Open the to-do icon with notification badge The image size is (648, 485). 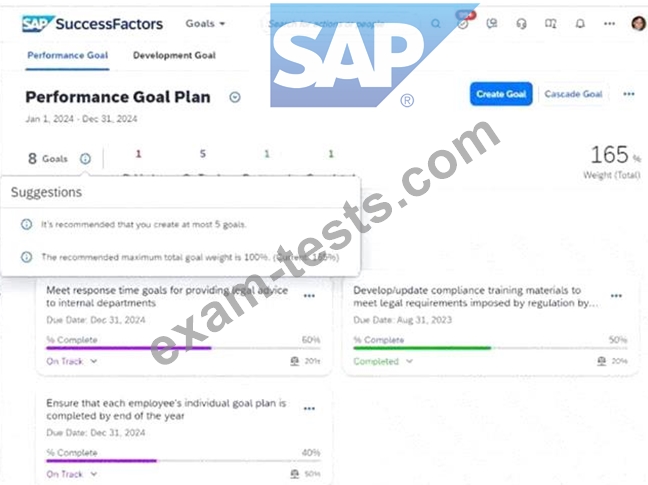[x=462, y=24]
